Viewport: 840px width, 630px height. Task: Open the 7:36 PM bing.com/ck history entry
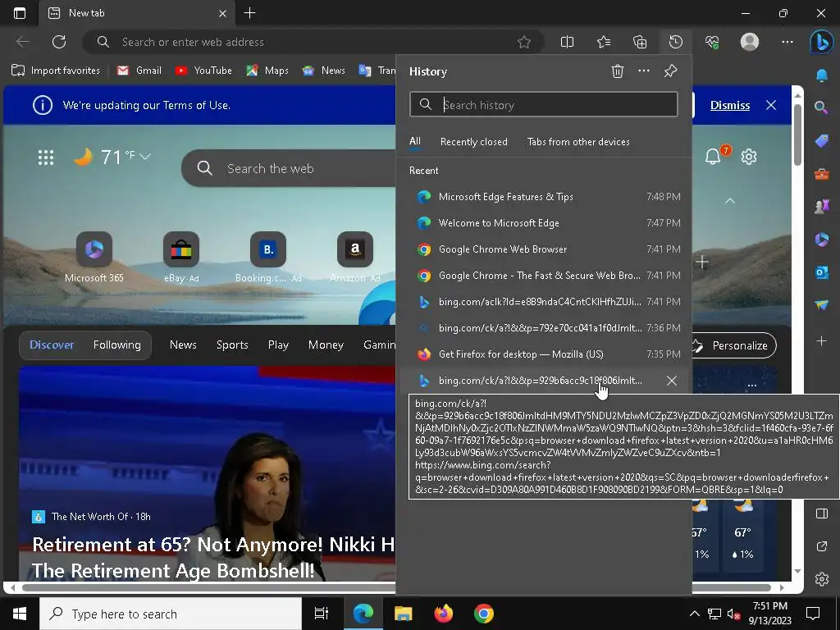coord(545,328)
